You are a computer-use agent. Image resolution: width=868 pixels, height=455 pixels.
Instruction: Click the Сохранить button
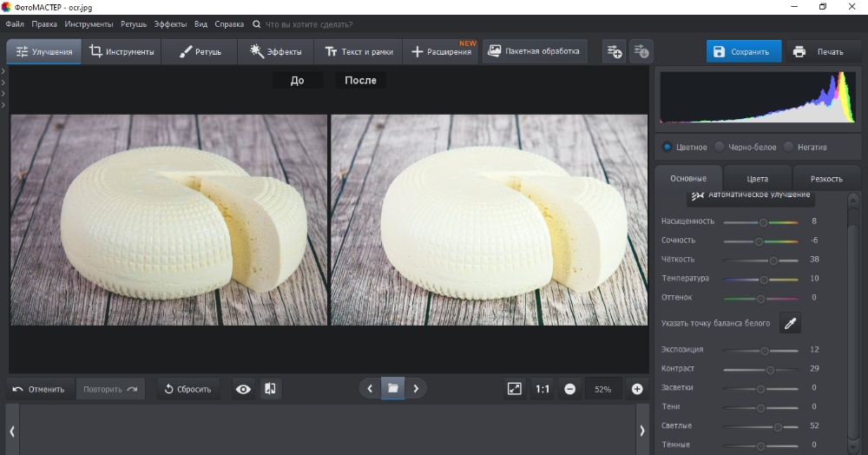click(x=742, y=51)
